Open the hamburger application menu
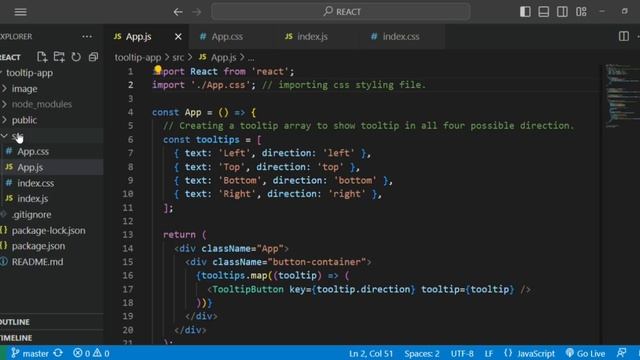640x360 pixels. 20,12
